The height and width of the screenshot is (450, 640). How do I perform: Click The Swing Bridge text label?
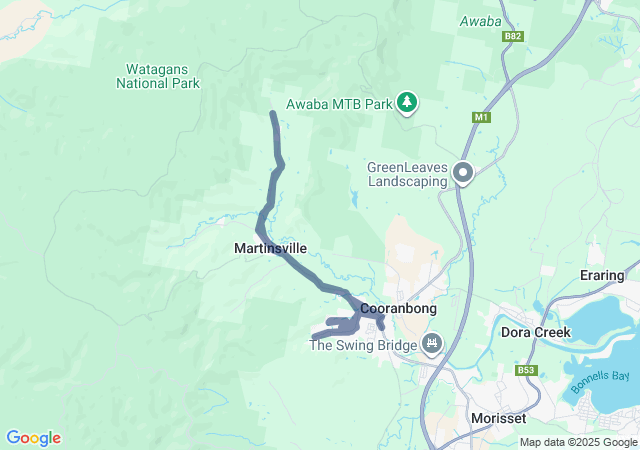(363, 345)
